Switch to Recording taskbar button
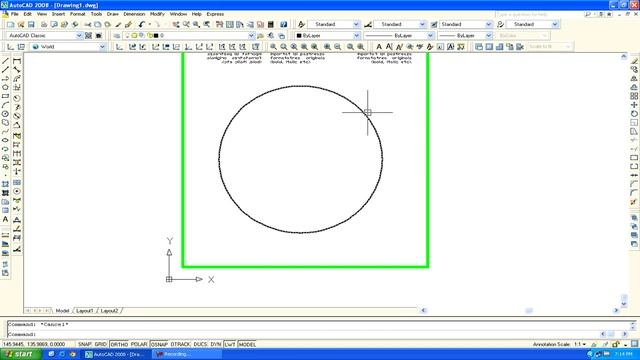The image size is (640, 360). click(187, 354)
